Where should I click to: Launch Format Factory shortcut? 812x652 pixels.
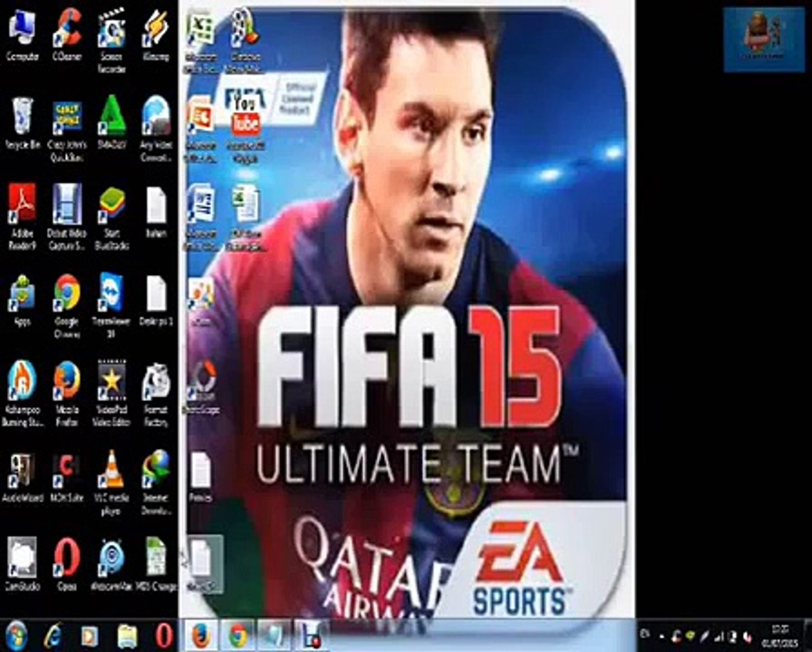[x=156, y=394]
